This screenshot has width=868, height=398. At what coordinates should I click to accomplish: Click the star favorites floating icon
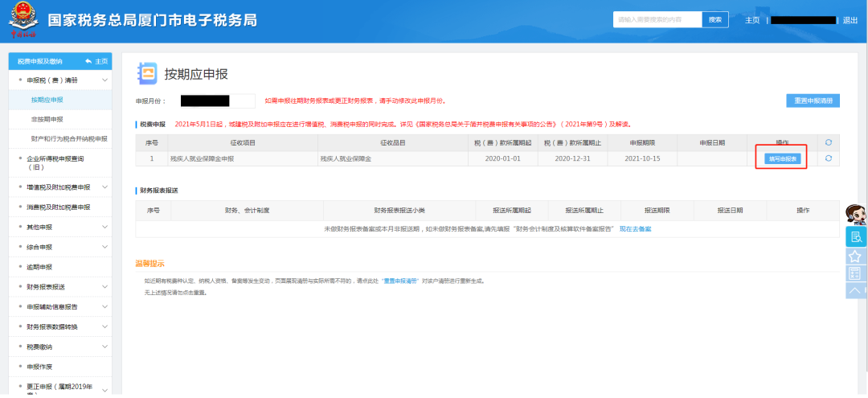(855, 256)
